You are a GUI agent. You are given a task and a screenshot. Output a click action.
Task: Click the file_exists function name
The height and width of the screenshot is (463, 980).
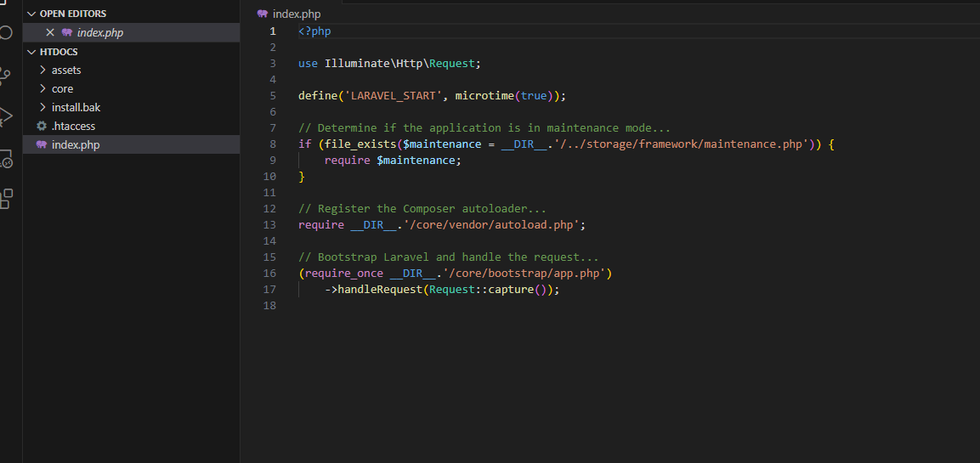click(x=360, y=144)
